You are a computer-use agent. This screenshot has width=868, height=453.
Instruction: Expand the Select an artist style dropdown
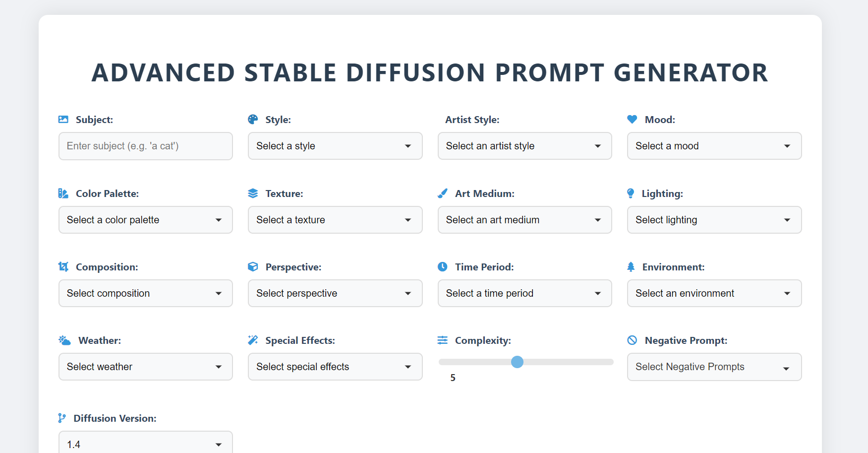(524, 146)
